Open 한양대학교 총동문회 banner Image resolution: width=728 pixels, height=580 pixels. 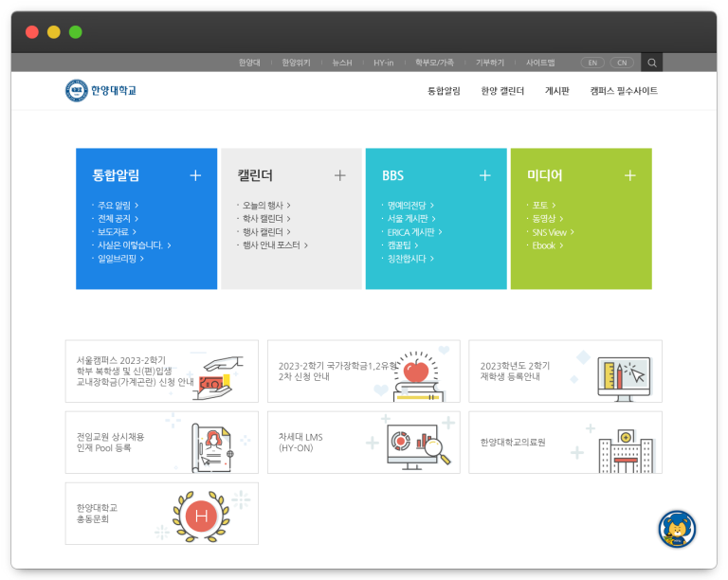click(161, 514)
